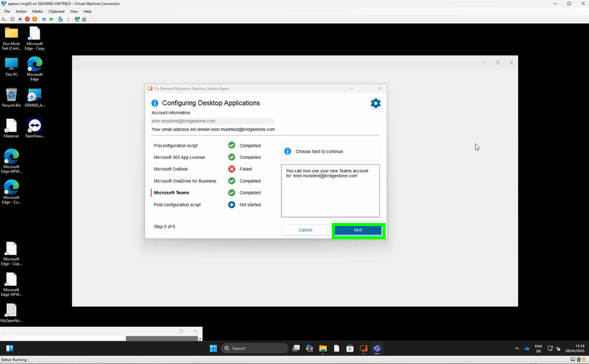Select the Microsoft Teams step row label

click(x=172, y=192)
